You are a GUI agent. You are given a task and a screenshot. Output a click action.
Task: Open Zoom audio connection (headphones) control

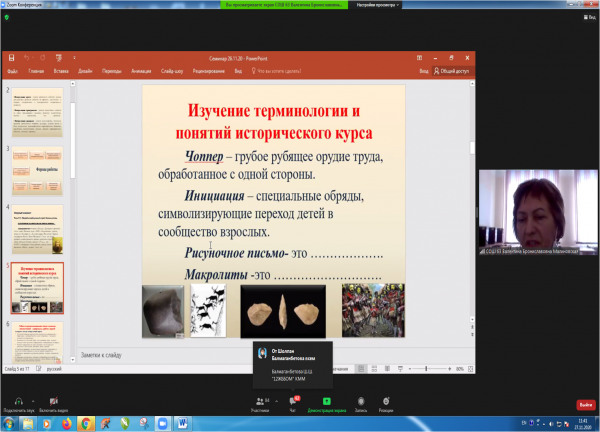16,400
